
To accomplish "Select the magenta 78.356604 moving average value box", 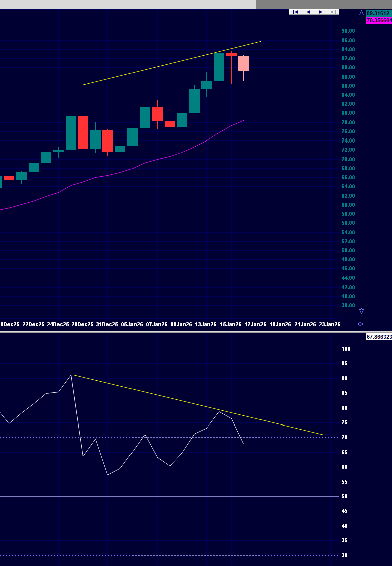I will 379,21.
